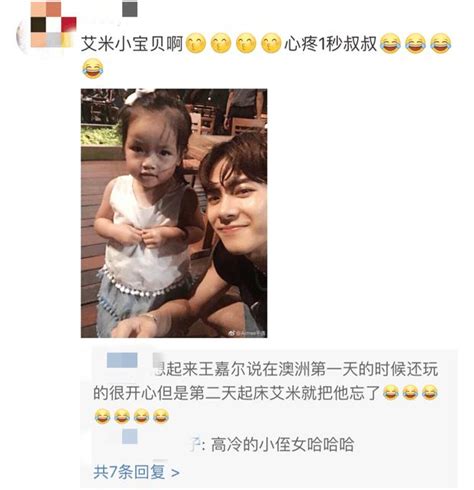
Task: Tap first laughing emoji after "把他忘了"
Action: pos(391,393)
